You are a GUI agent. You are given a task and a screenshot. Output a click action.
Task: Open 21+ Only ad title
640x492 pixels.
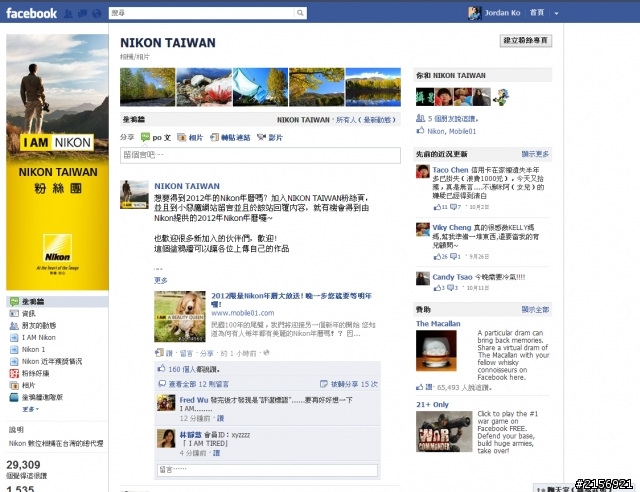[432, 404]
